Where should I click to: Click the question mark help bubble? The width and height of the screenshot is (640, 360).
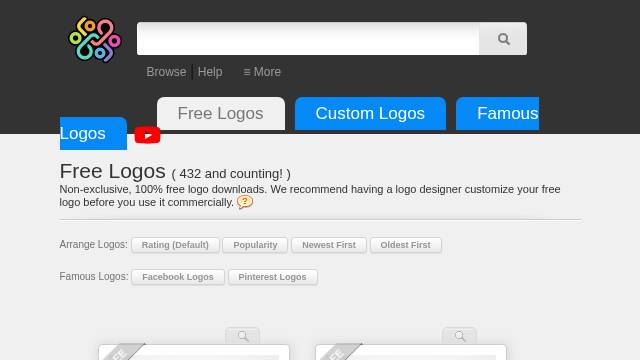click(x=245, y=202)
